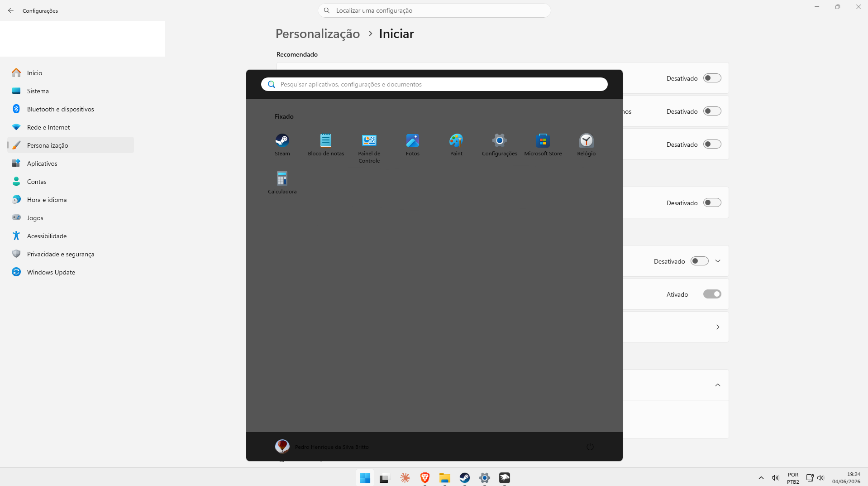
Task: Open Jogos settings section
Action: coord(71,218)
